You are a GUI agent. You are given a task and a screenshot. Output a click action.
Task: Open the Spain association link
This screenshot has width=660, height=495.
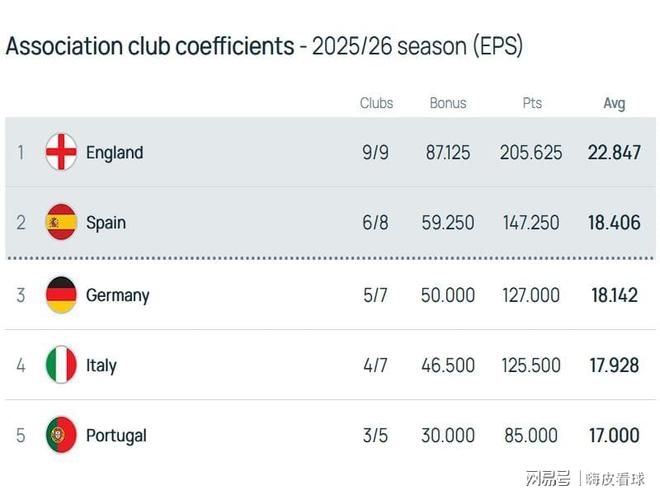[106, 222]
